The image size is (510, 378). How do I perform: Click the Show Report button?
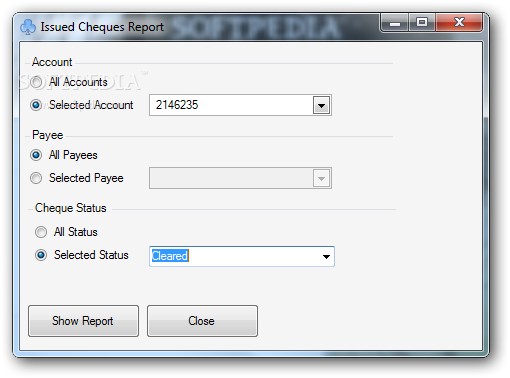83,321
